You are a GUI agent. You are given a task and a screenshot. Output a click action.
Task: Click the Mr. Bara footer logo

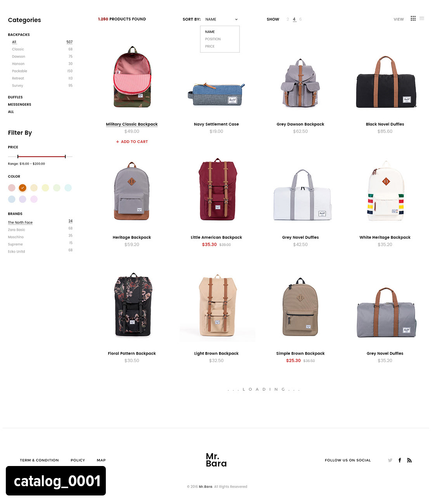pyautogui.click(x=216, y=460)
